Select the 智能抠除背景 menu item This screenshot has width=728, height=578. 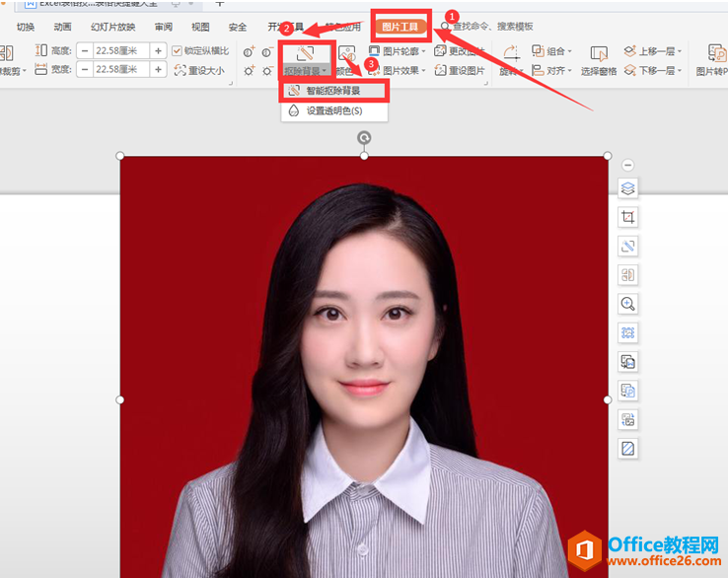333,91
